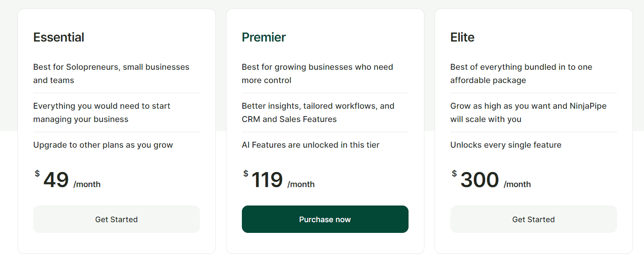
Task: Click the Premier plan card
Action: click(325, 128)
